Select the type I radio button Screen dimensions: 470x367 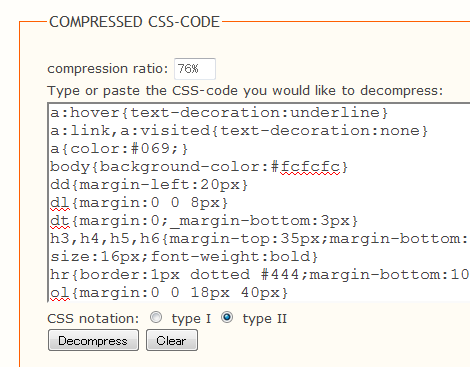click(156, 317)
